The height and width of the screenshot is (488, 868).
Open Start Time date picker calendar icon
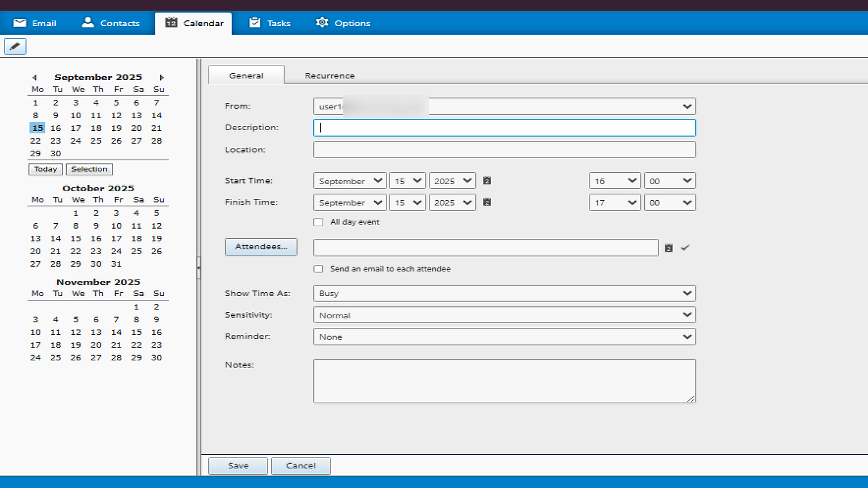pos(487,181)
